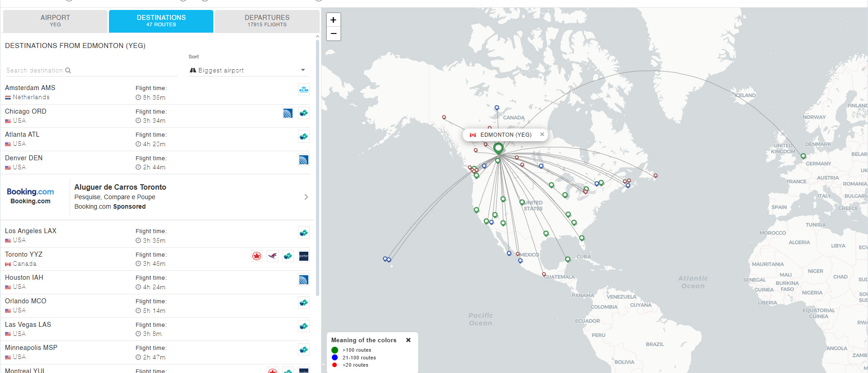This screenshot has height=373, width=868.
Task: Open the DEPARTURES 17915 FLIGHTS tab
Action: coord(267,21)
